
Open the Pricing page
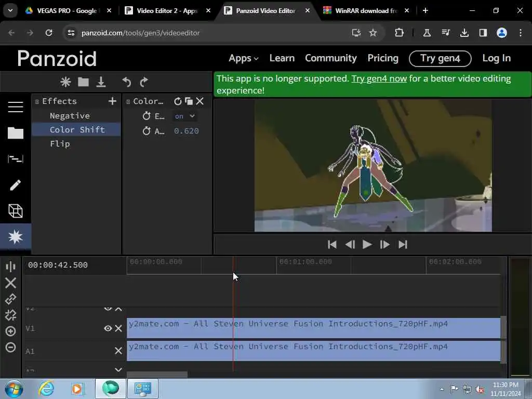point(383,58)
